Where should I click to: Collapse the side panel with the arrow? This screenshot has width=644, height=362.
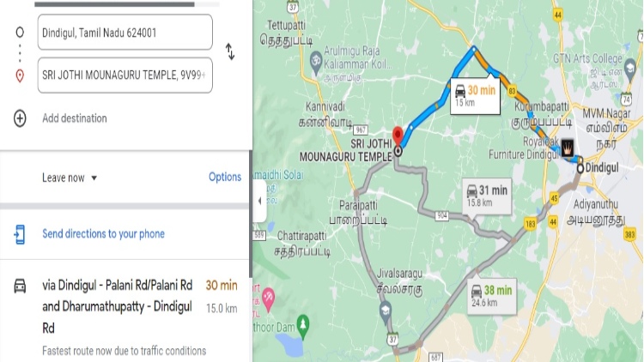[259, 201]
